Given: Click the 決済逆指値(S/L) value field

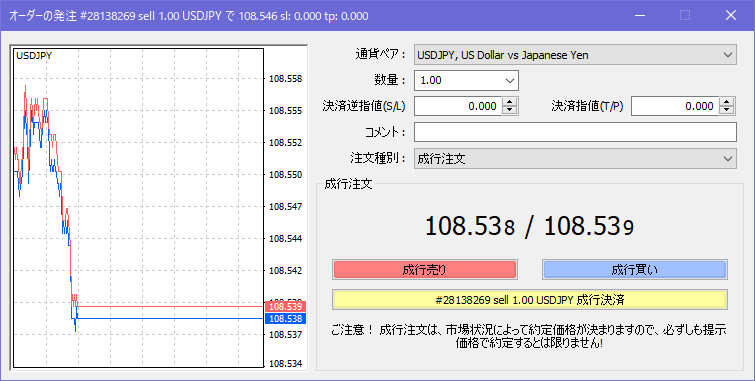Looking at the screenshot, I should (x=458, y=106).
